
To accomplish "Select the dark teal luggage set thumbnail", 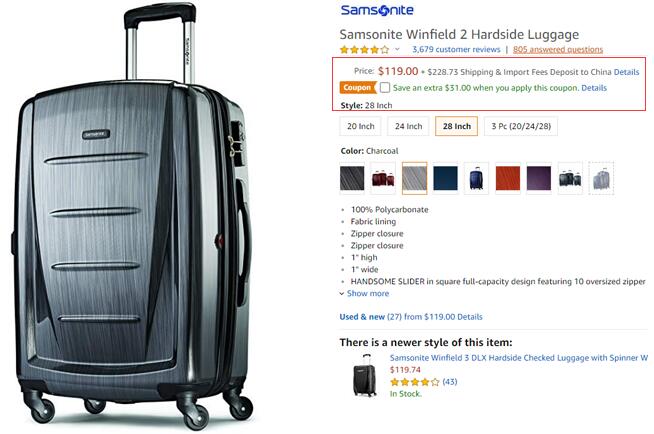I will [570, 178].
